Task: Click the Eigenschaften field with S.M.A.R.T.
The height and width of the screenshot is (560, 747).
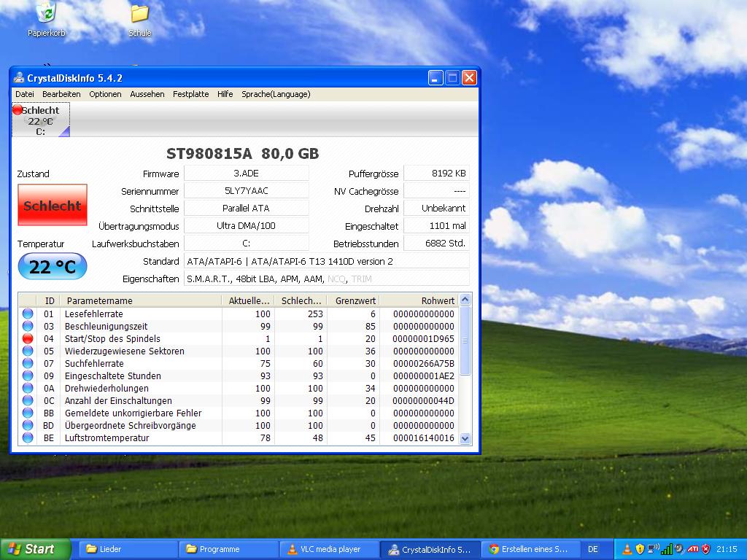Action: click(327, 279)
